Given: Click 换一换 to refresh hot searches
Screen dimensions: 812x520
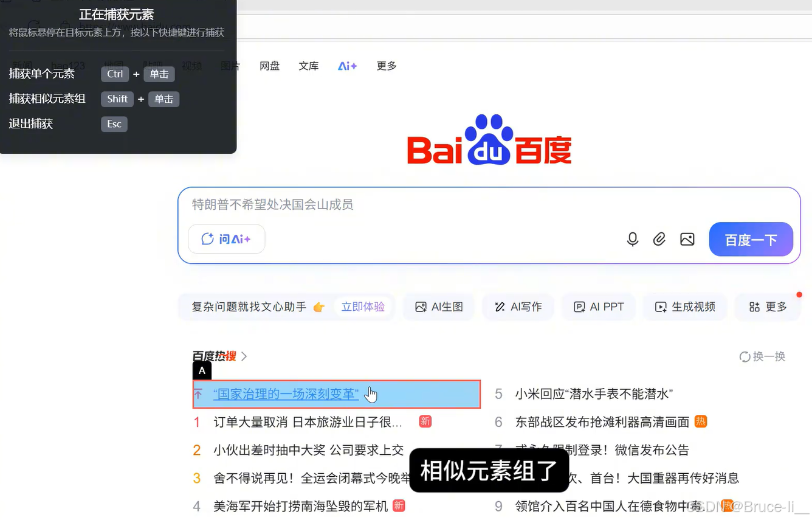Looking at the screenshot, I should click(x=762, y=356).
